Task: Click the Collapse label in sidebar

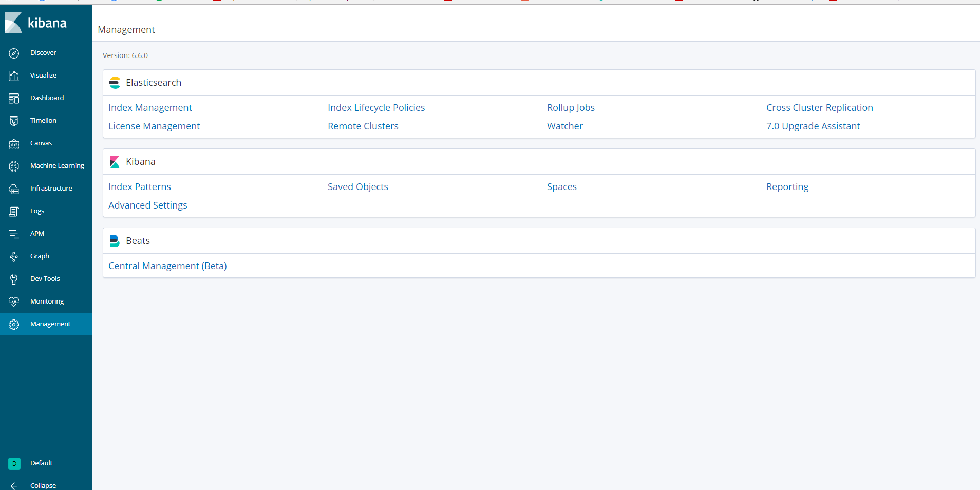Action: [43, 486]
